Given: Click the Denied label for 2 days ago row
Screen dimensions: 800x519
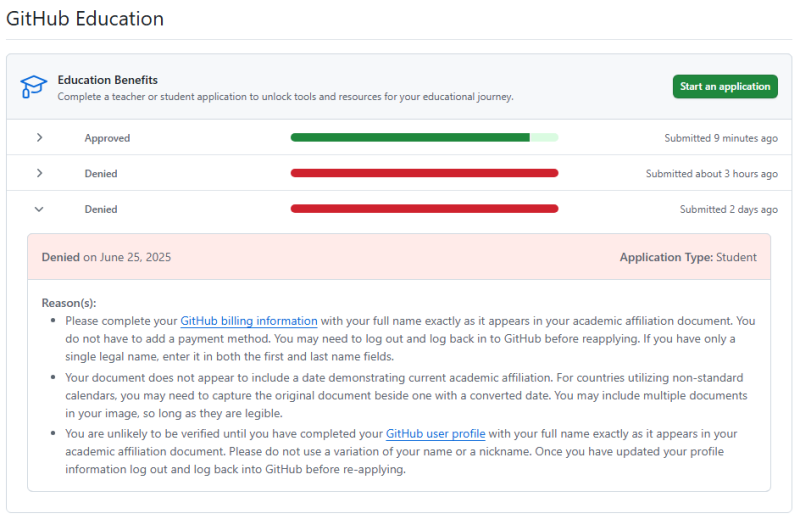Looking at the screenshot, I should [101, 209].
